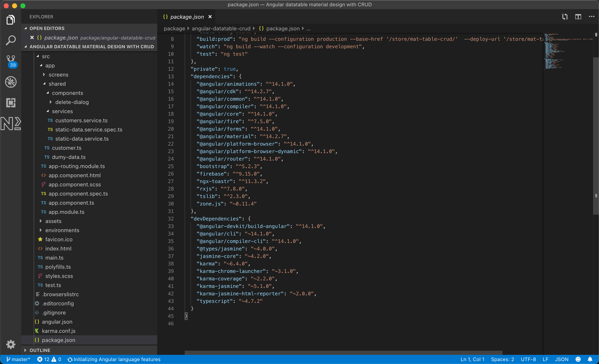Open app.module.ts file
The width and height of the screenshot is (599, 364).
(66, 212)
